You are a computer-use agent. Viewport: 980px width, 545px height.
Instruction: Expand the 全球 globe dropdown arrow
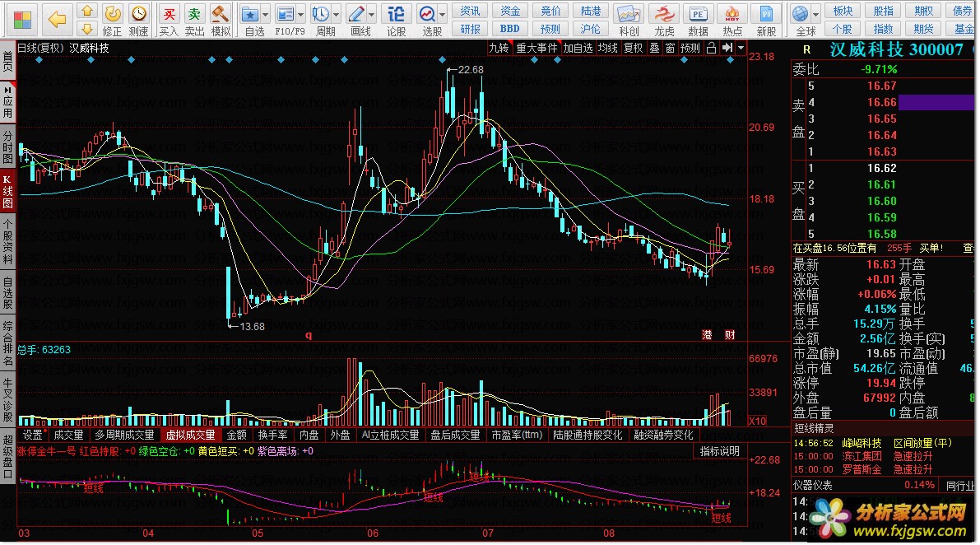tap(815, 14)
